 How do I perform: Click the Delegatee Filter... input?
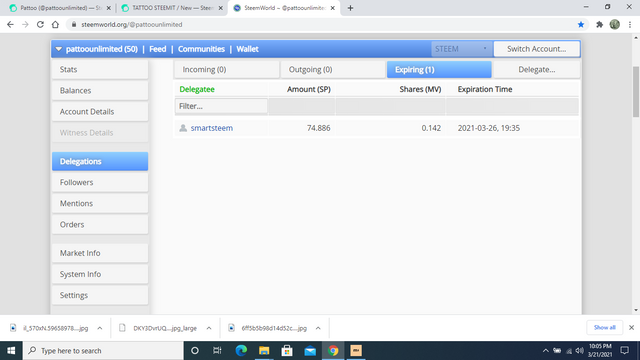[221, 106]
